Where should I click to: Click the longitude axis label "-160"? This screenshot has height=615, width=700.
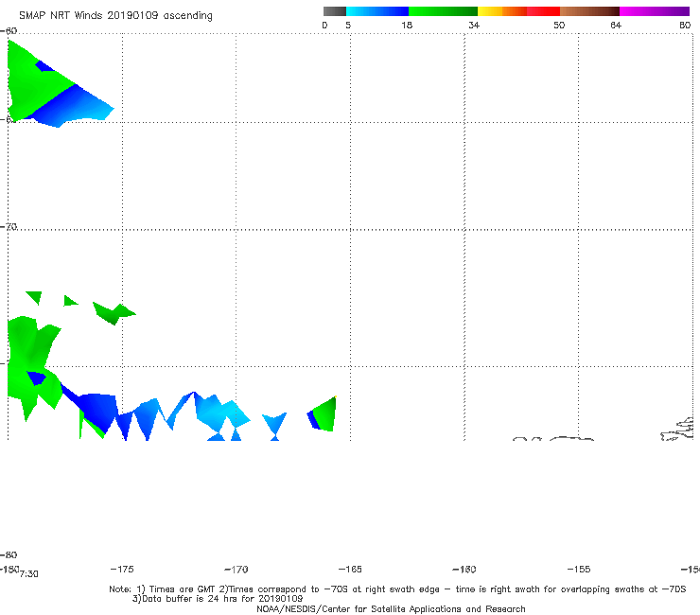(x=464, y=569)
